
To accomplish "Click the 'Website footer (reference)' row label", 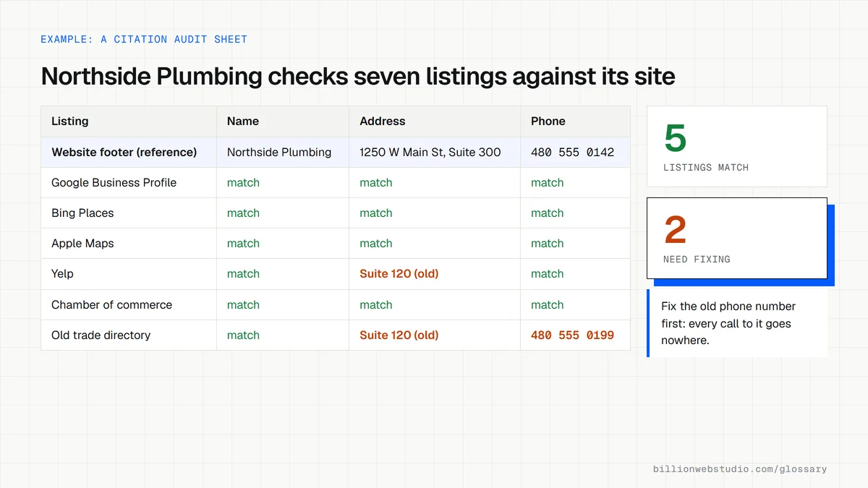I will [x=124, y=152].
